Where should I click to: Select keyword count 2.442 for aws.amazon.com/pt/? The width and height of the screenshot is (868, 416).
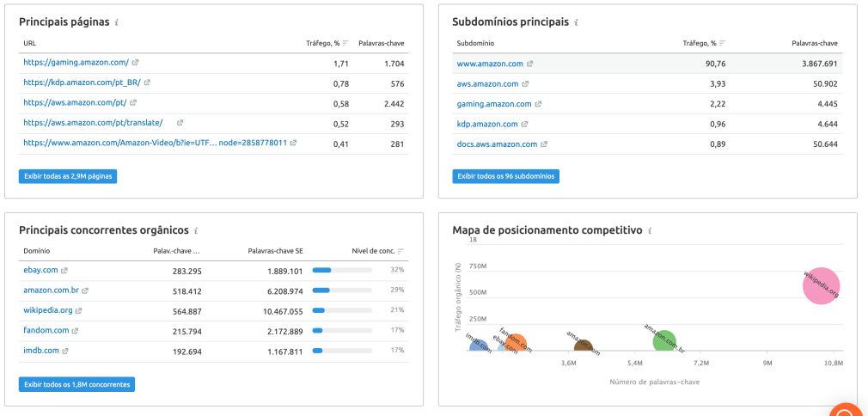click(394, 104)
